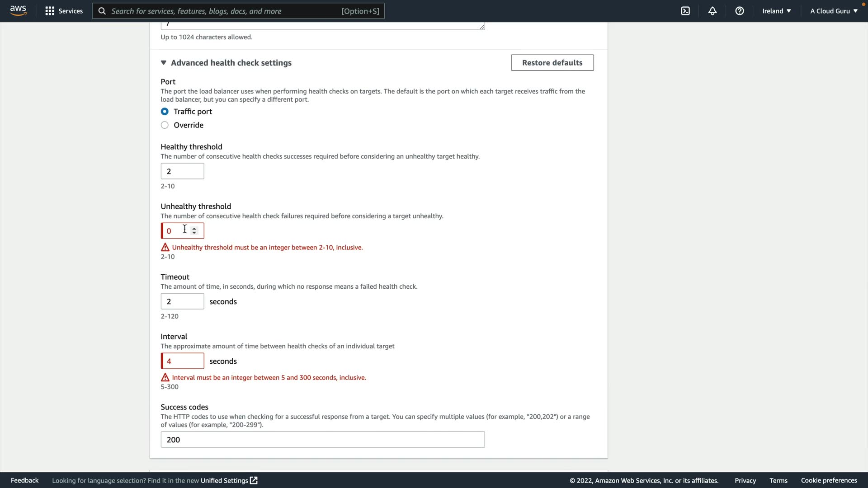This screenshot has height=488, width=868.
Task: Click the Unified Settings external link icon
Action: coord(254,480)
